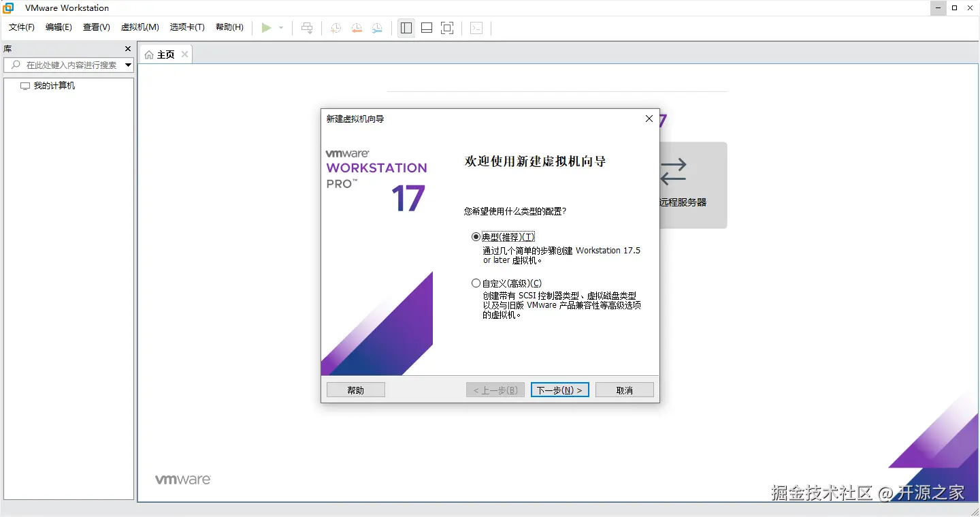Image resolution: width=980 pixels, height=517 pixels.
Task: Click the 取消 button in the wizard
Action: point(624,389)
